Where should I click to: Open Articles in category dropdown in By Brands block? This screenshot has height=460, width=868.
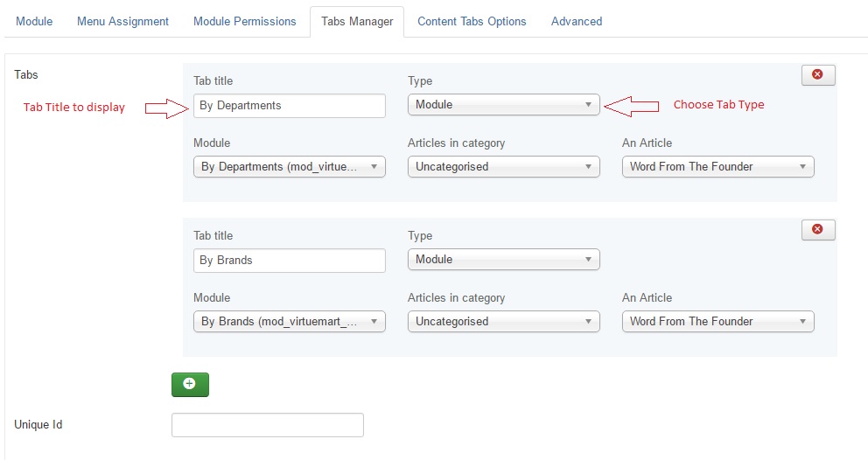(x=504, y=322)
